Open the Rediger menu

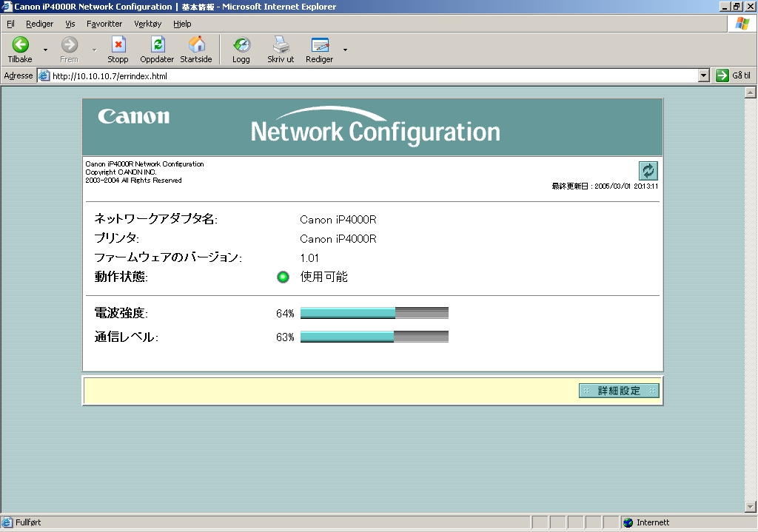40,24
